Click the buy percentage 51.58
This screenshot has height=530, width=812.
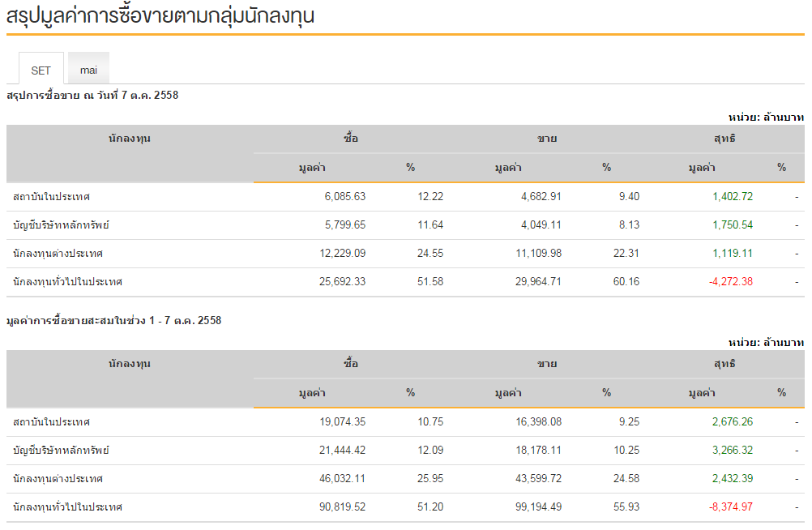pos(430,282)
